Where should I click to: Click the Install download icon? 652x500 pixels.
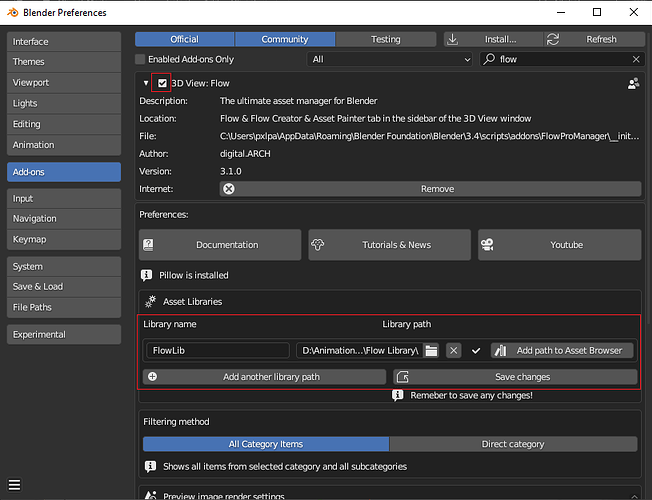(452, 39)
